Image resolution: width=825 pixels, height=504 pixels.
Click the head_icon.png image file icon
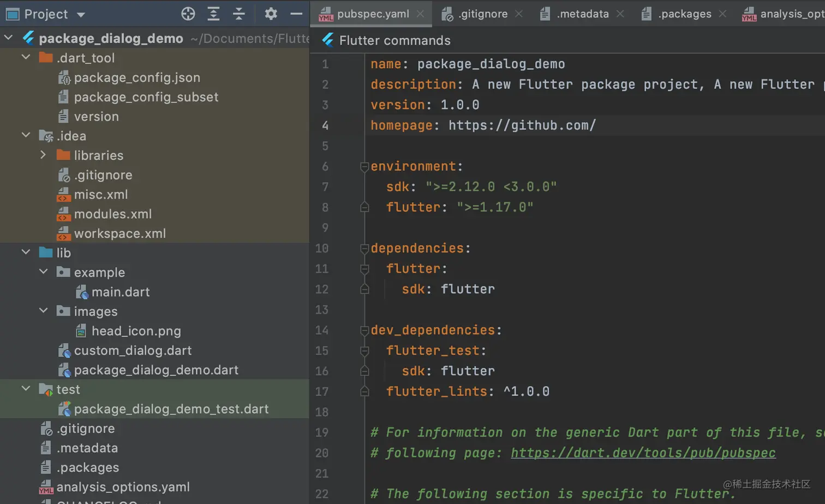(81, 331)
